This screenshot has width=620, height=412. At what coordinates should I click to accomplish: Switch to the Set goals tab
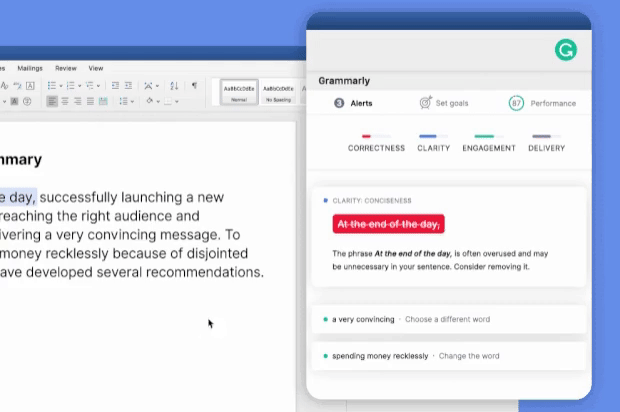click(x=444, y=103)
